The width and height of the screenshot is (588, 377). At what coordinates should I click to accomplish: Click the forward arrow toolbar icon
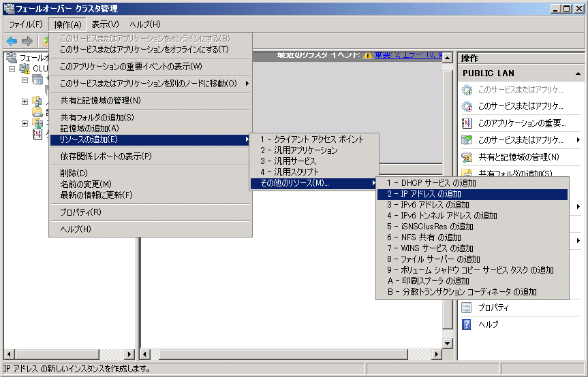pos(27,42)
